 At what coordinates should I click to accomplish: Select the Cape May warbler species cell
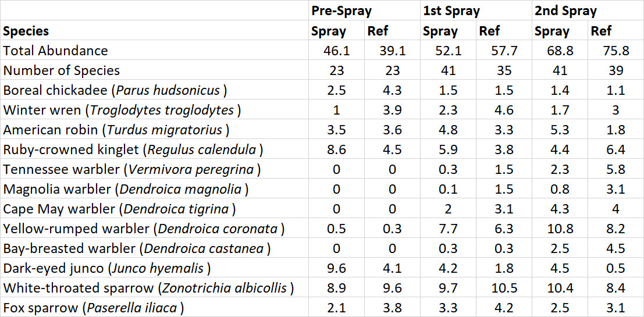point(119,209)
